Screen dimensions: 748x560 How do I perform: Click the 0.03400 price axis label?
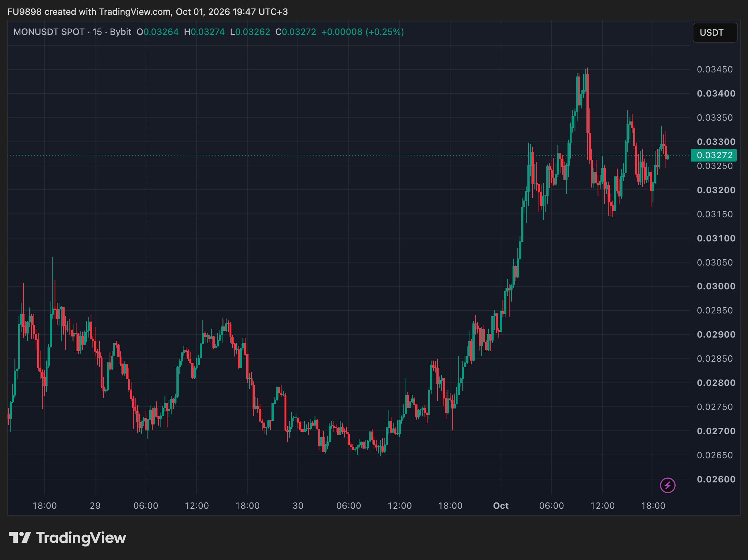tap(716, 94)
